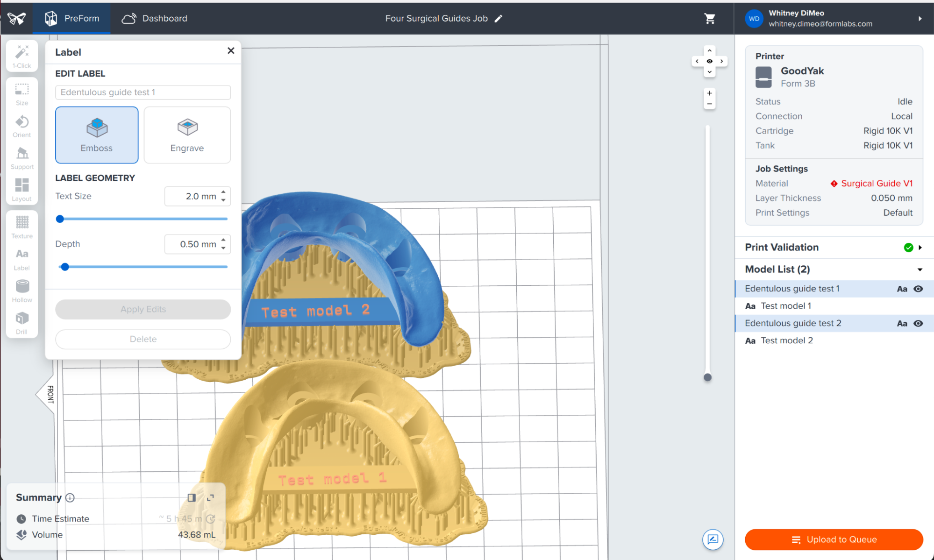Open the Size tool
This screenshot has height=560, width=934.
[21, 92]
